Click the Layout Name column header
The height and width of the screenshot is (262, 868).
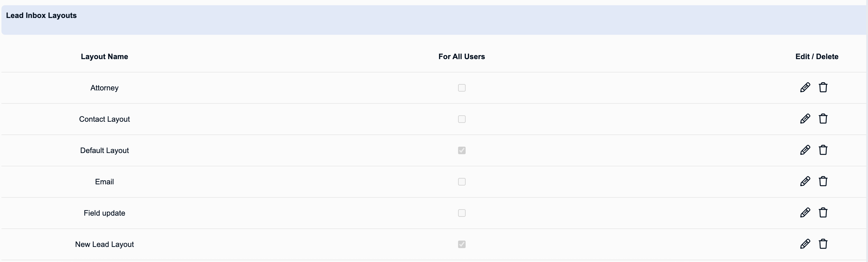104,57
